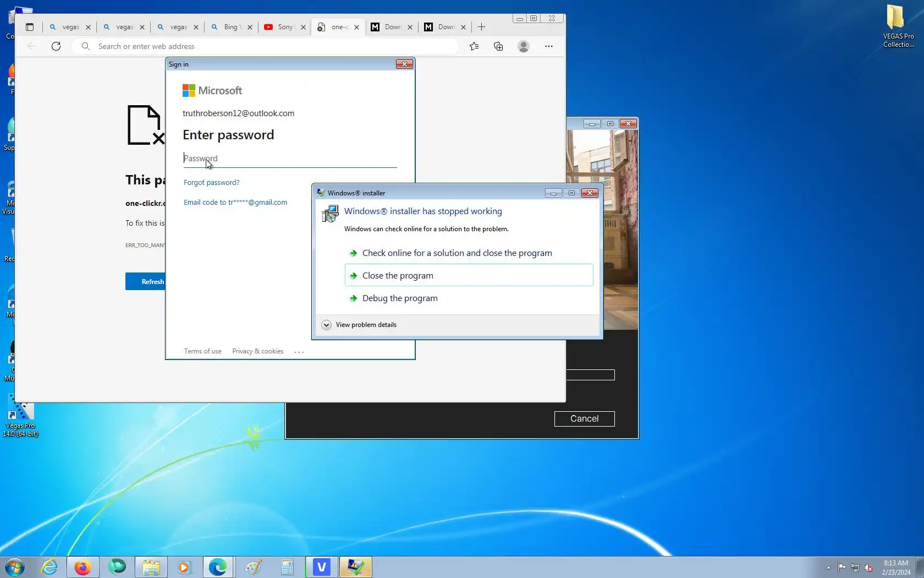924x578 pixels.
Task: Switch to Microsoft Edge on the taskbar
Action: point(218,567)
